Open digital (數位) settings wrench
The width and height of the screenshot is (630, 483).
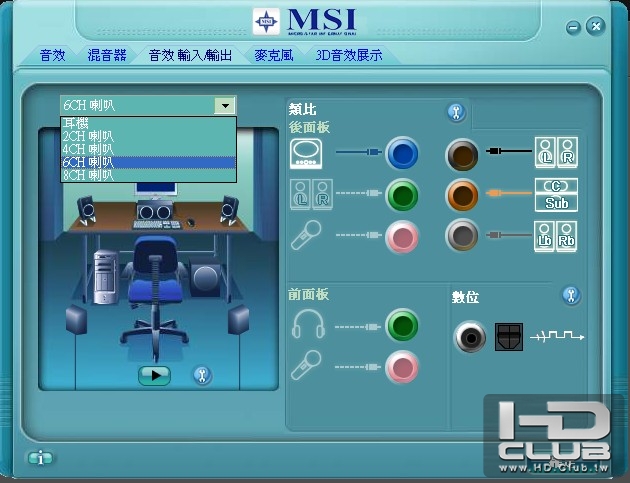pyautogui.click(x=571, y=295)
